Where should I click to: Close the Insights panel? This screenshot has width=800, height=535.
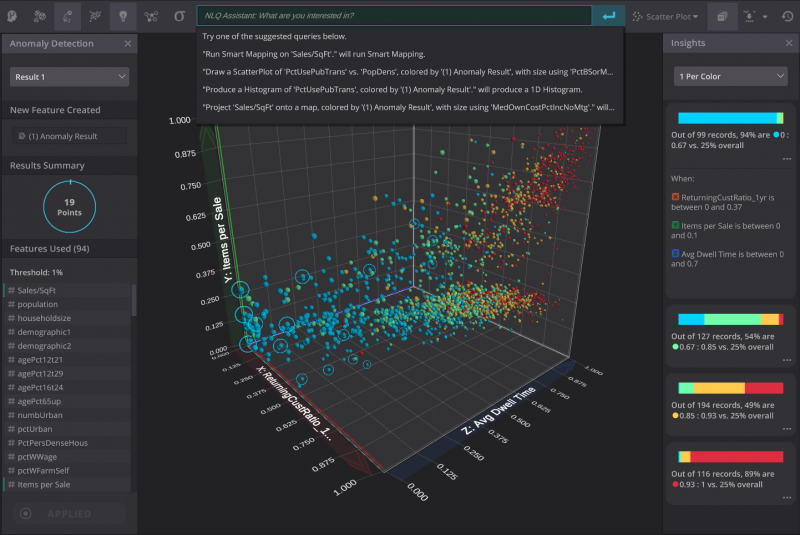(x=789, y=43)
